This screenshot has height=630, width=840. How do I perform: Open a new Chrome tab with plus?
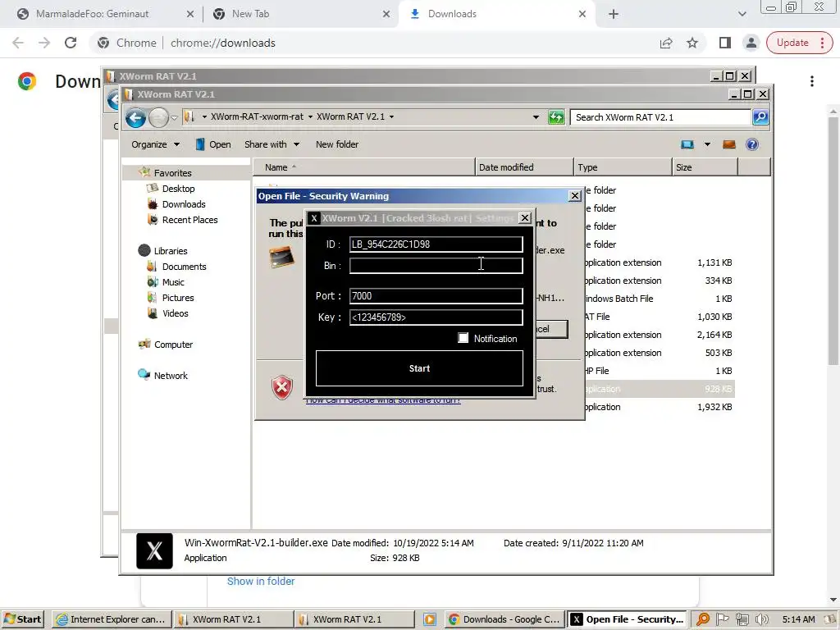(x=614, y=14)
